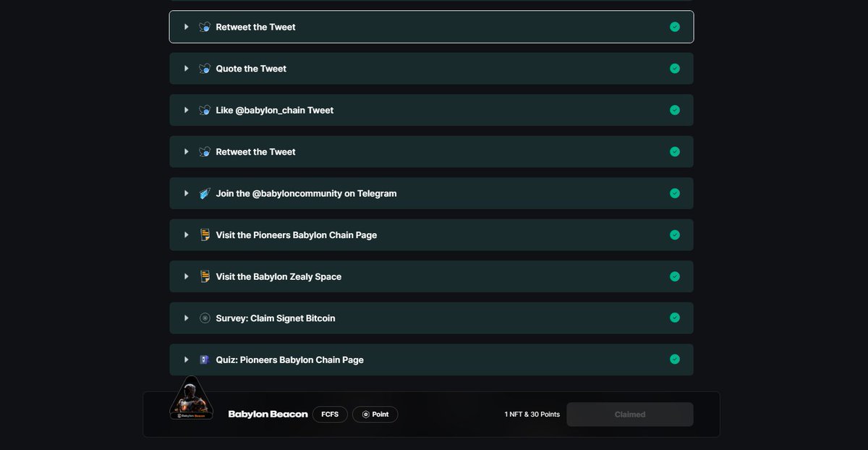Click the link icon beside Visit Babylon Zealy Space
The width and height of the screenshot is (868, 450).
click(x=205, y=276)
